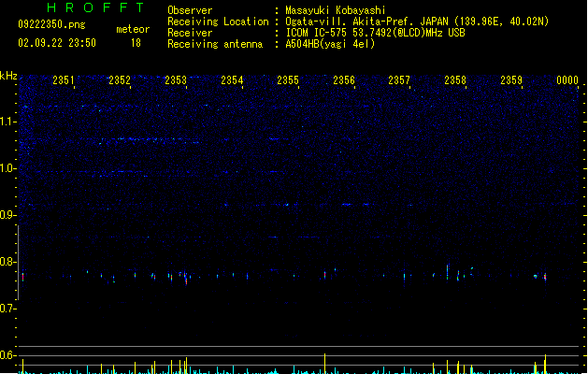
Task: Click observer name Masayuki Kobayashi
Action: pyautogui.click(x=336, y=10)
